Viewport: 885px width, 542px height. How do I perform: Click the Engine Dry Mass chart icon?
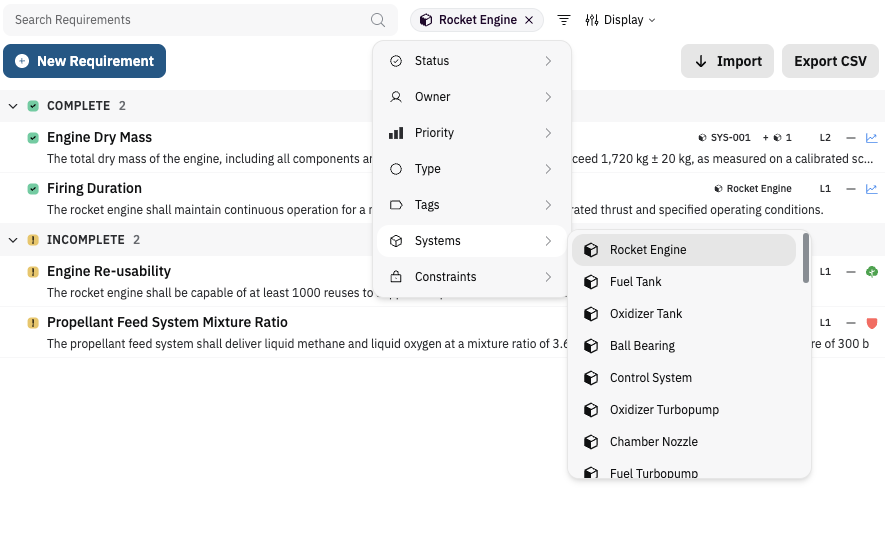(871, 138)
